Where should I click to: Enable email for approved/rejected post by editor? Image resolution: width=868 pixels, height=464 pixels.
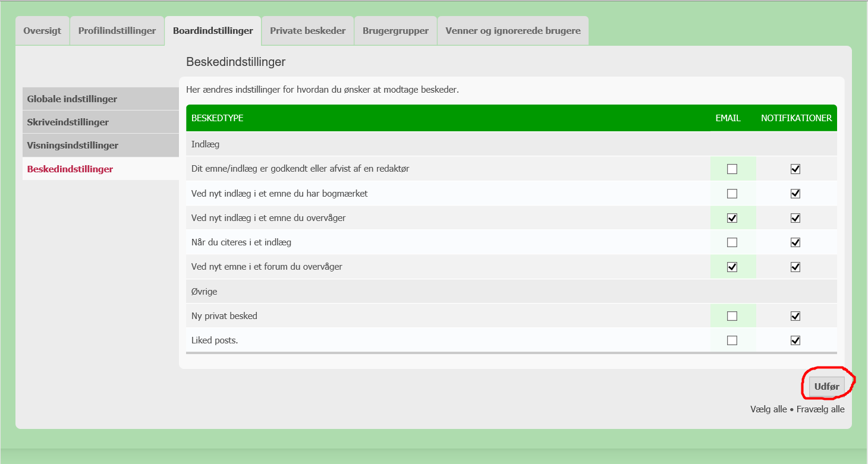coord(732,169)
